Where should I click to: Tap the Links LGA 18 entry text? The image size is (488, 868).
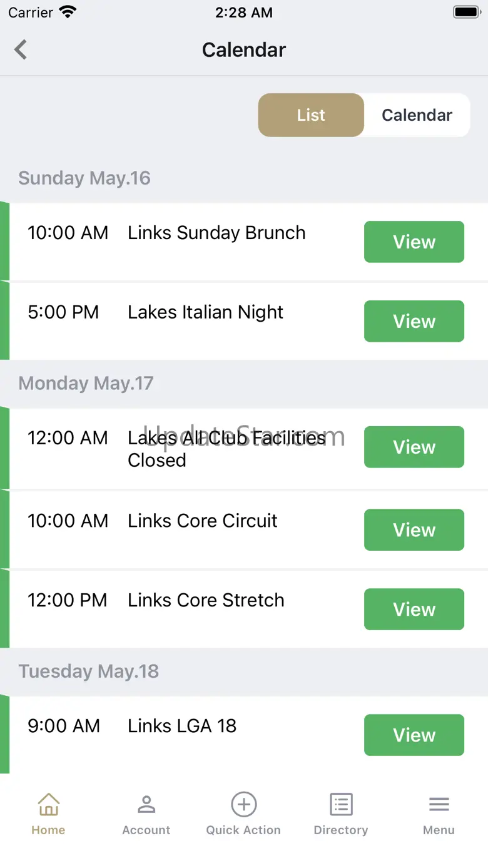tap(182, 726)
